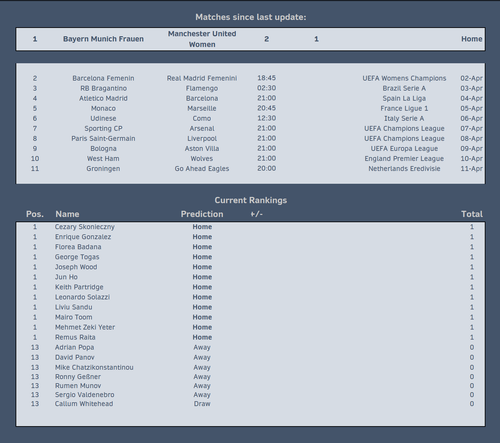Screen dimensions: 500x443
Task: Click 'Go Ahead Eagles' away team
Action: coord(202,168)
